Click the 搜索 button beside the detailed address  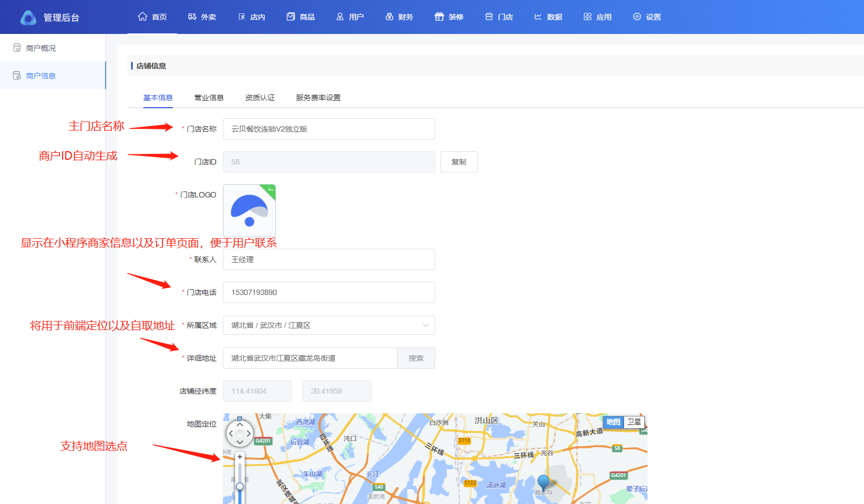416,358
